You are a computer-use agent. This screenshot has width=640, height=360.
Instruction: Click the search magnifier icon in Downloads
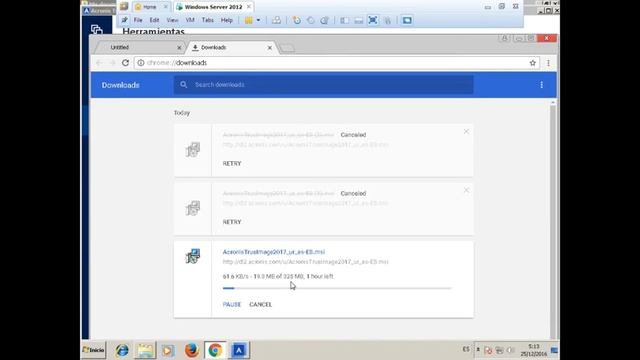184,84
